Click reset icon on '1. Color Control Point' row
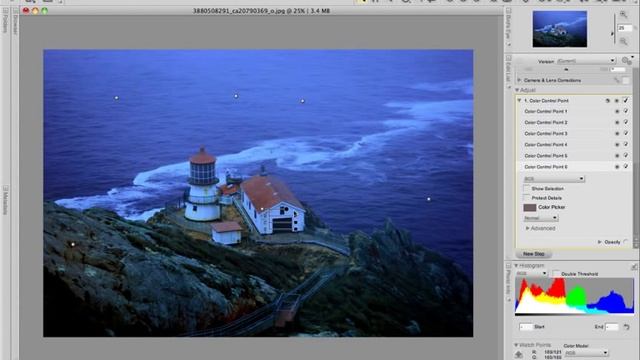The image size is (640, 360). (608, 100)
